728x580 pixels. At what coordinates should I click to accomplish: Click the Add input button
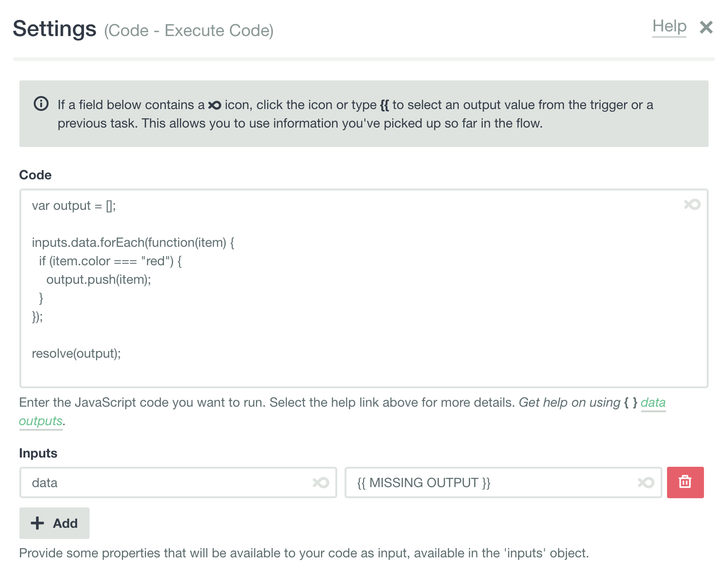coord(55,523)
